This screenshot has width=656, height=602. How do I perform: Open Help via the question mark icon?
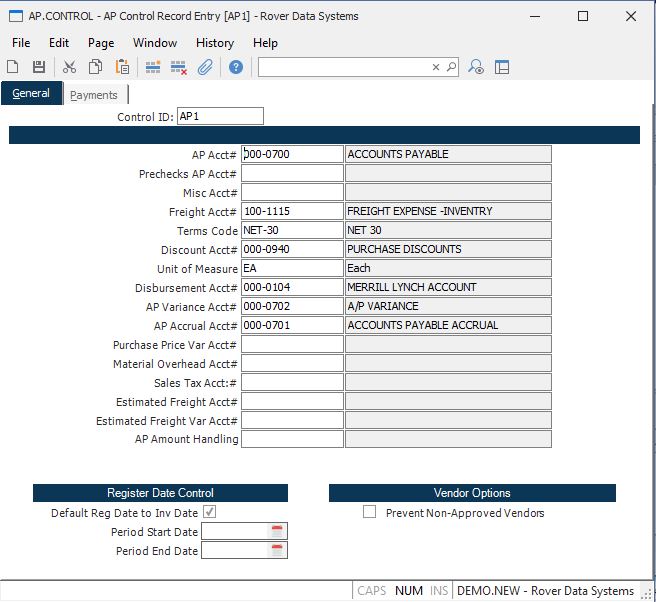point(236,67)
